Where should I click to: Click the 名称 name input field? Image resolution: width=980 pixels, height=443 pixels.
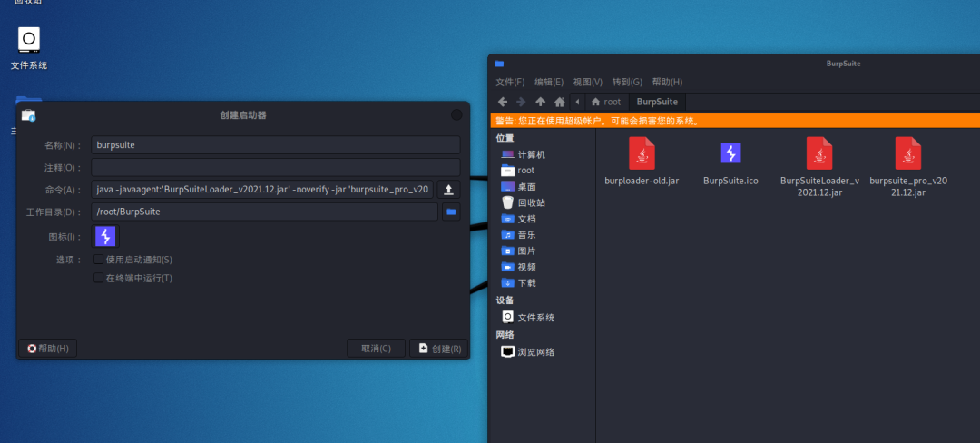tap(276, 145)
